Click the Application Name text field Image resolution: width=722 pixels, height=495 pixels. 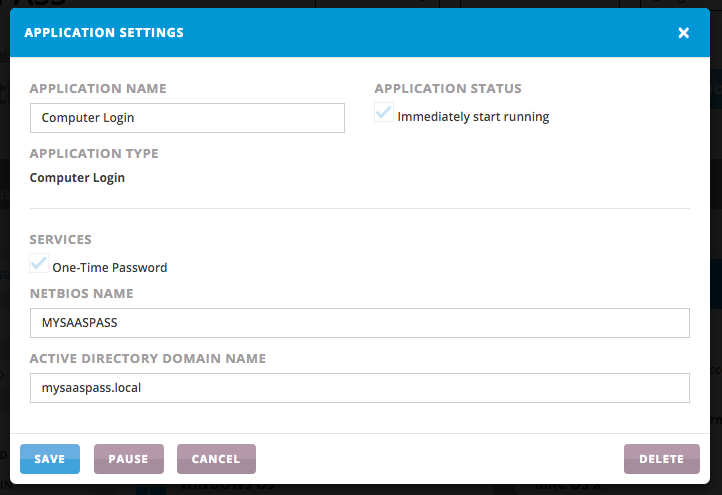(187, 118)
